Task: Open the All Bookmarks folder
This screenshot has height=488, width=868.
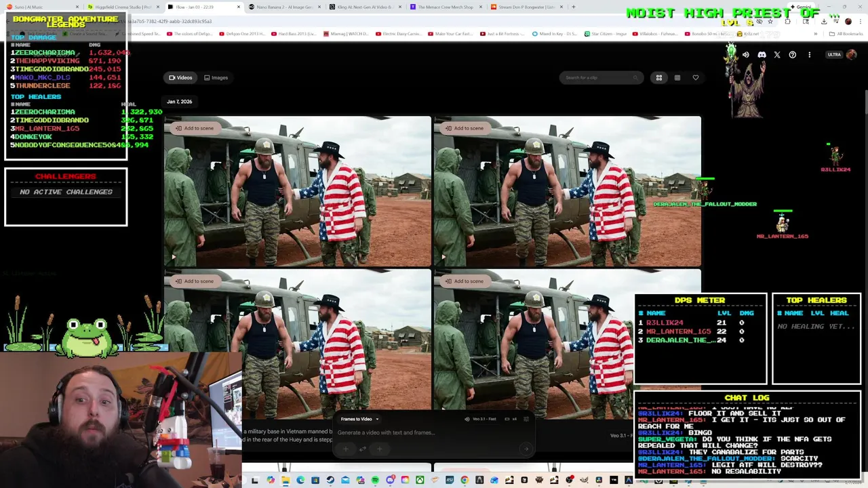Action: (846, 34)
